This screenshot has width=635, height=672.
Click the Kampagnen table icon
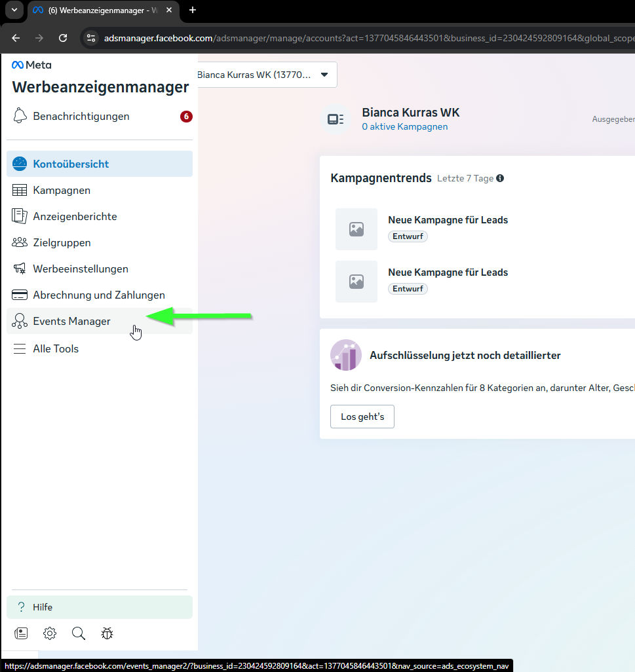(20, 191)
